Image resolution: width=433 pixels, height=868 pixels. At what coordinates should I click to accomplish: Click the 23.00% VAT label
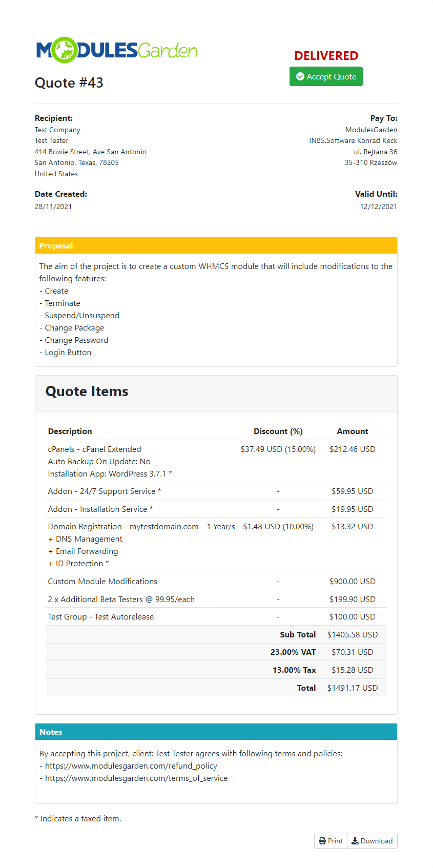click(293, 652)
